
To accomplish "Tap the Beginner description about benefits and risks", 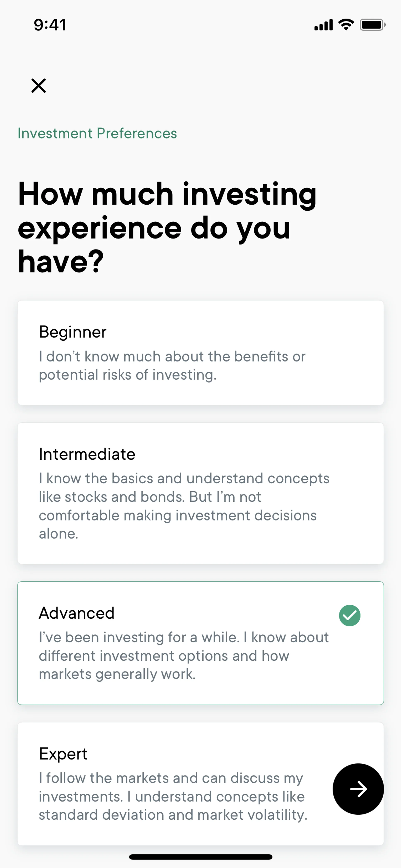I will point(172,366).
